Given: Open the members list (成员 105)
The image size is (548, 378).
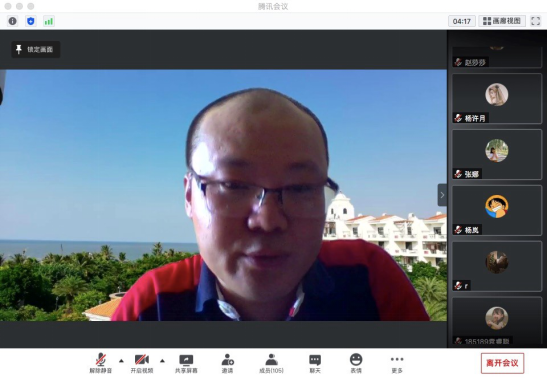Looking at the screenshot, I should point(271,364).
